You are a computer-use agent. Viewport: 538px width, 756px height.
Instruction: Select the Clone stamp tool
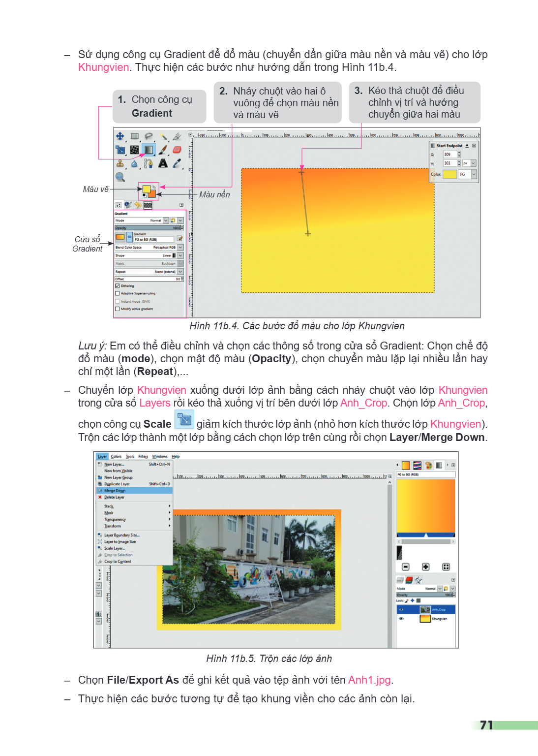120,163
